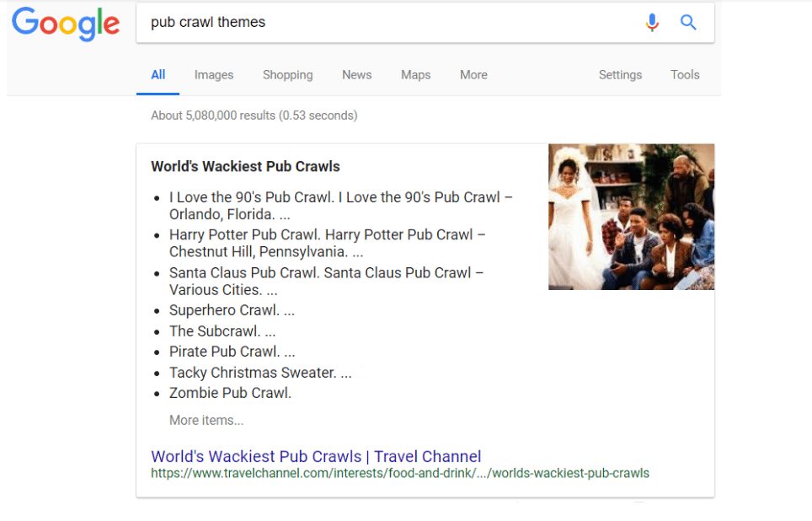Activate voice search microphone icon

tap(652, 23)
